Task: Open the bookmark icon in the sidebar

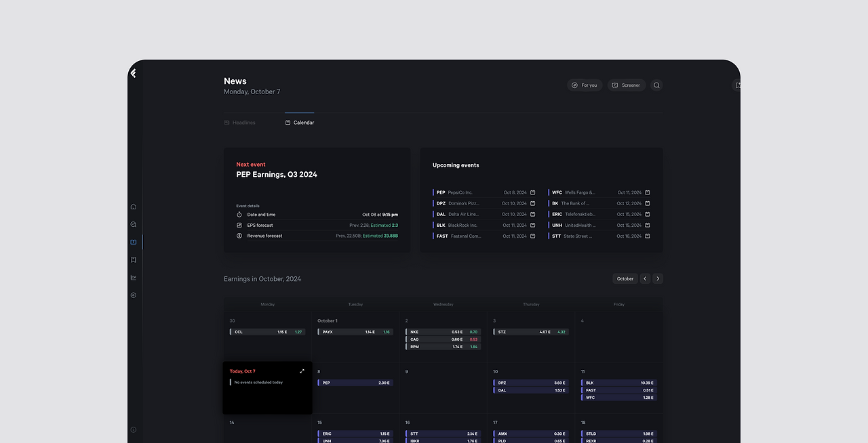Action: (x=134, y=259)
